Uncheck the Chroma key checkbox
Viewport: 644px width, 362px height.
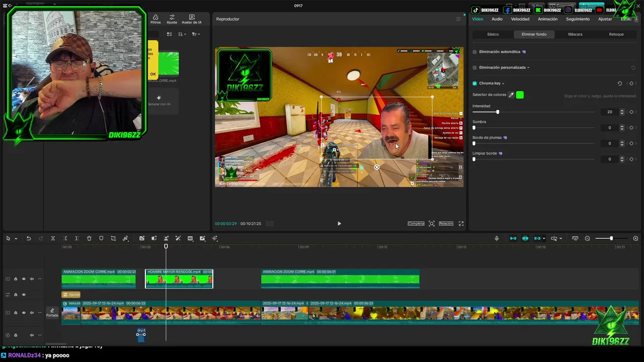coord(474,83)
